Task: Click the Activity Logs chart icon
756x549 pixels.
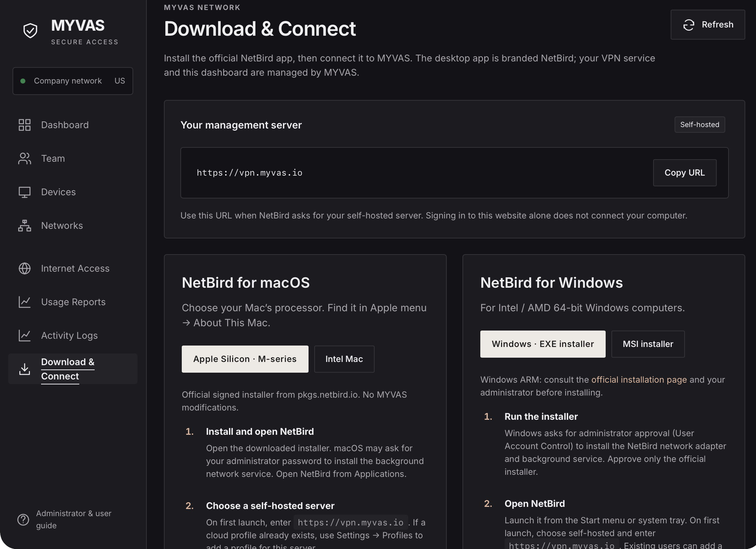Action: pyautogui.click(x=25, y=336)
